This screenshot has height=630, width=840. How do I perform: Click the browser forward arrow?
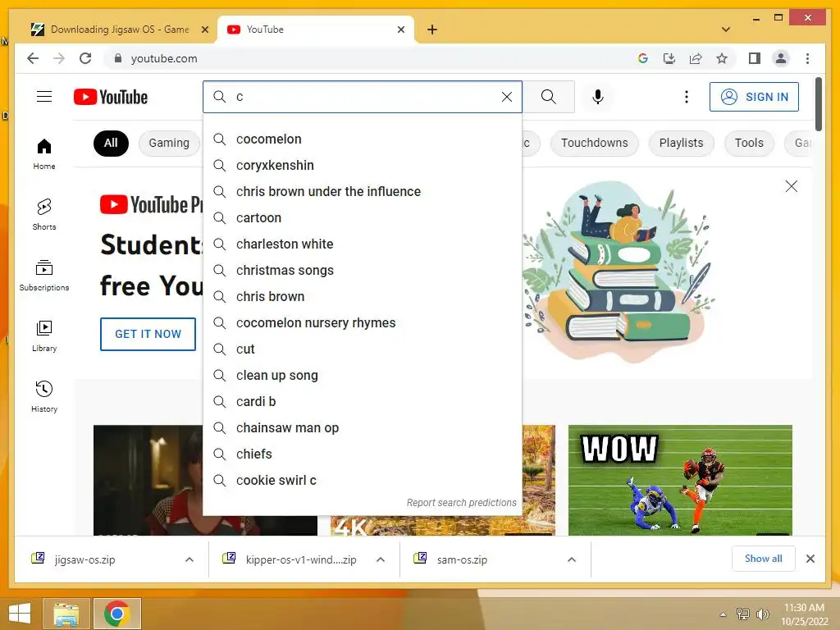(59, 58)
